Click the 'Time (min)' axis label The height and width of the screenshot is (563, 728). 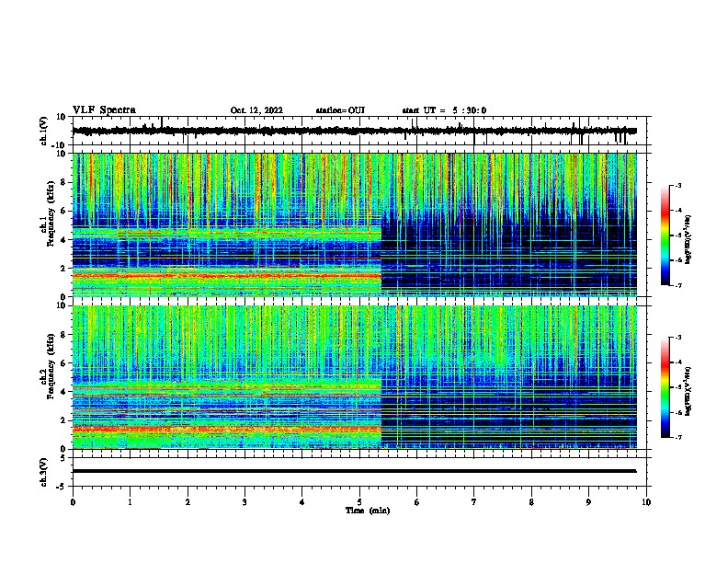[368, 511]
